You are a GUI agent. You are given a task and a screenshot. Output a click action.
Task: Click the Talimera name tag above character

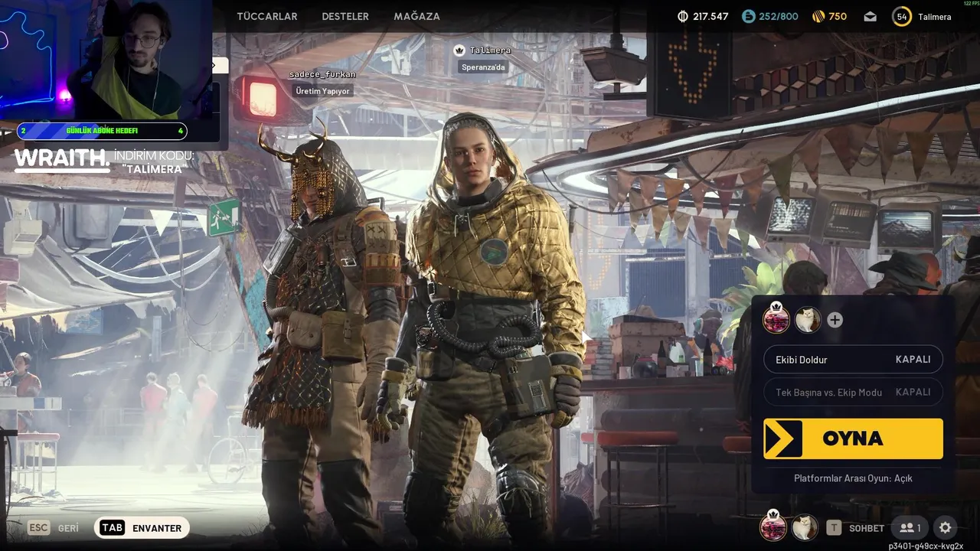tap(490, 51)
